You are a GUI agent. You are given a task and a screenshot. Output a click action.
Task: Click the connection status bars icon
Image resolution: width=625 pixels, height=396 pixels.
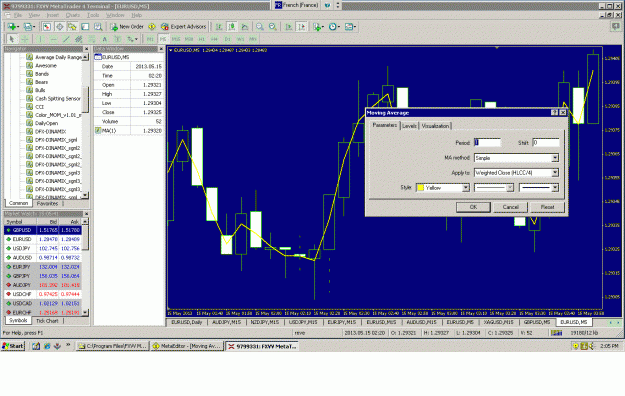coord(556,333)
